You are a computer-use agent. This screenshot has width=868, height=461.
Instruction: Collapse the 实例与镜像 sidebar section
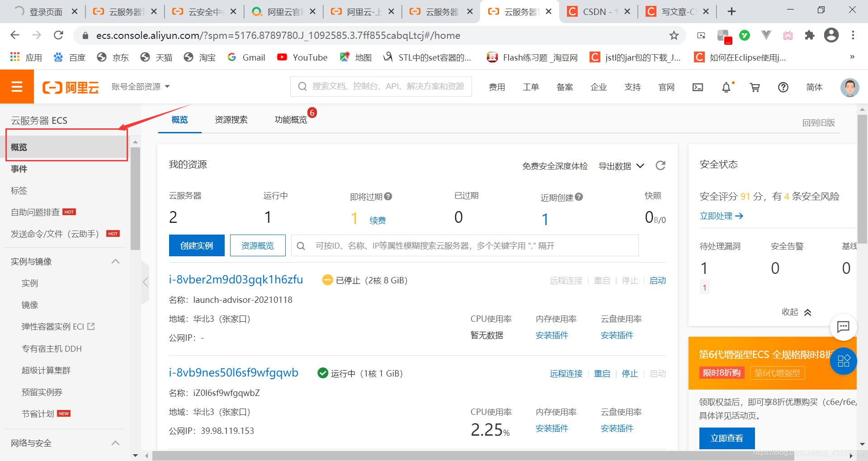tap(115, 261)
